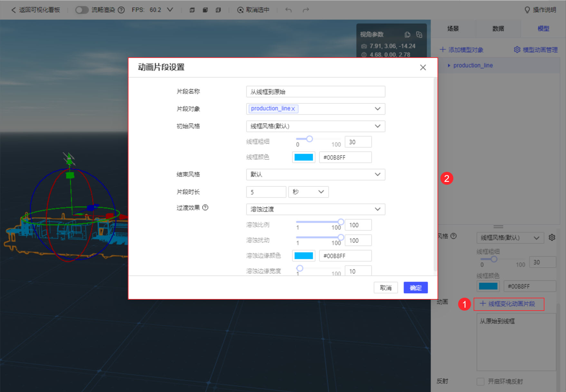Viewport: 566px width, 392px height.
Task: Open the side panel 线框颜色 swatch
Action: pyautogui.click(x=488, y=286)
